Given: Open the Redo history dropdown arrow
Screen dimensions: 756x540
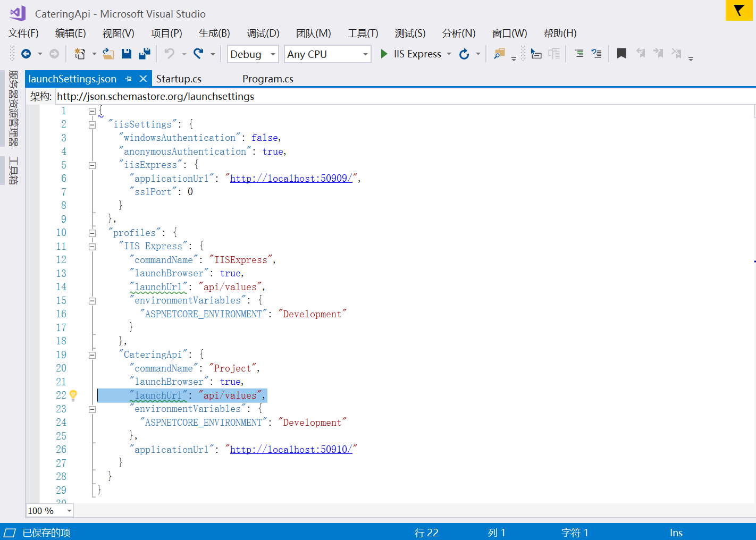Looking at the screenshot, I should pos(213,54).
